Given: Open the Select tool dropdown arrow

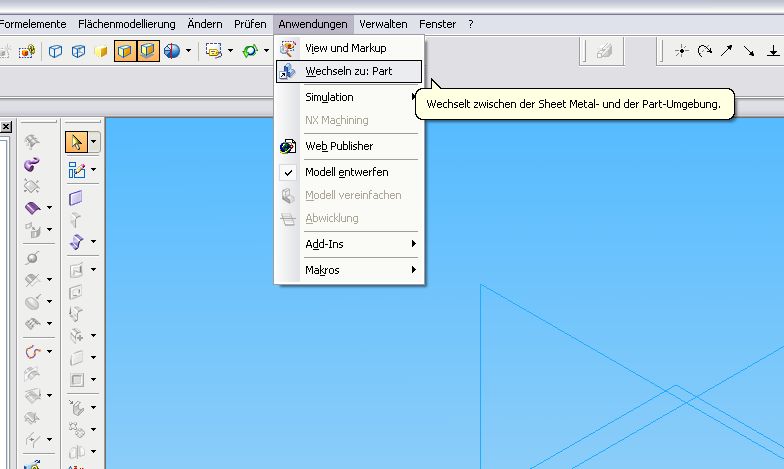Looking at the screenshot, I should click(94, 142).
